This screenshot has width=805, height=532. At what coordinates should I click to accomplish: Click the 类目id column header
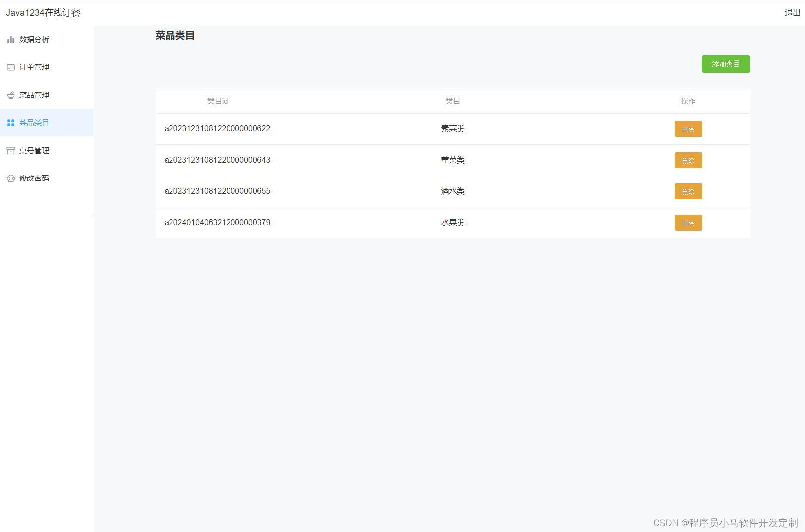click(217, 101)
